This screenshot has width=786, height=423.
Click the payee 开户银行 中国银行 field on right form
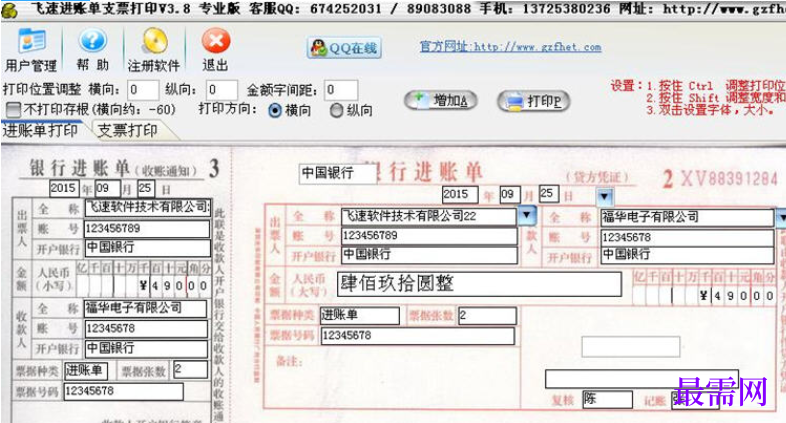tap(687, 255)
